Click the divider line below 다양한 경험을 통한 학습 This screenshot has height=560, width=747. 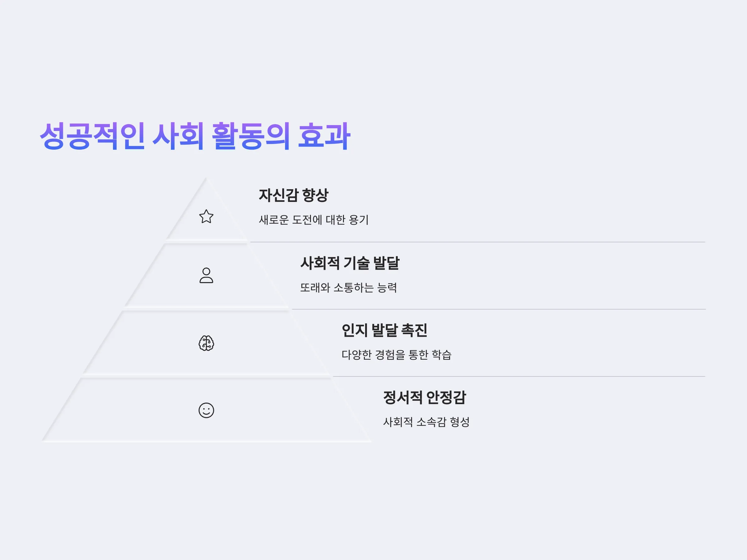pos(519,376)
